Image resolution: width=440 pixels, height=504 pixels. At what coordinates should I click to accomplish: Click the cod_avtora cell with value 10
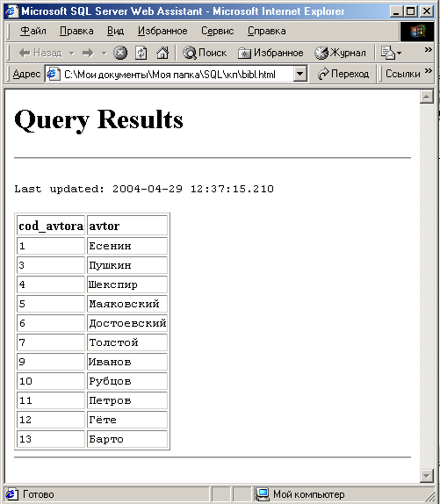pos(51,381)
